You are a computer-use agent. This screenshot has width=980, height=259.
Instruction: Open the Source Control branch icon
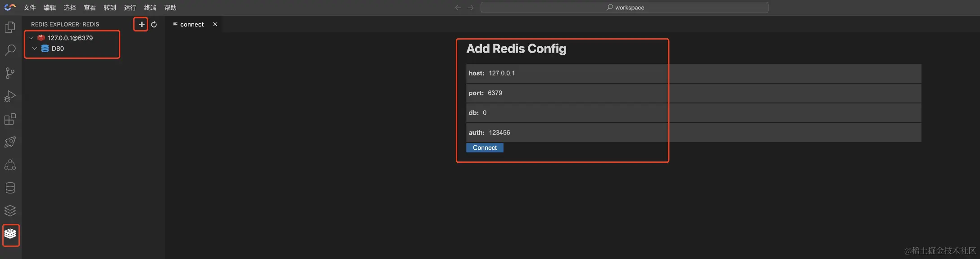[x=10, y=73]
